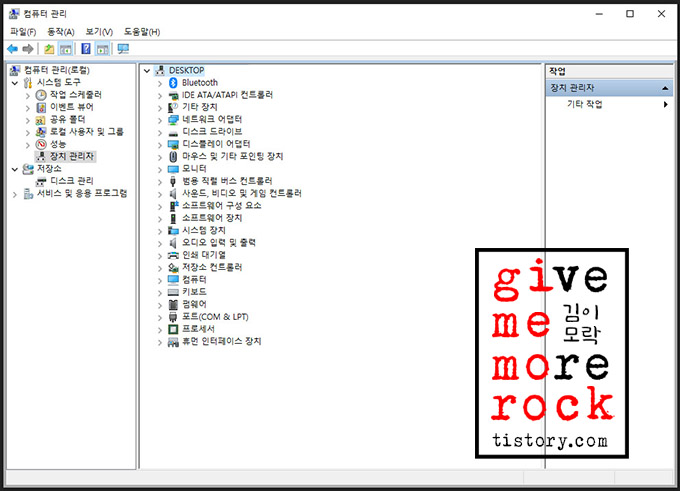Select the 소프트웨어 장치 category
Image resolution: width=680 pixels, height=491 pixels.
point(212,218)
